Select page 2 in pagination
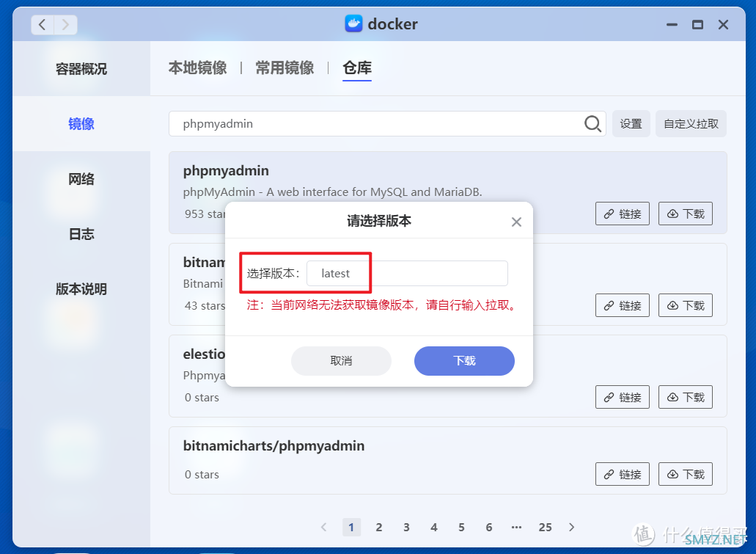The width and height of the screenshot is (756, 554). pyautogui.click(x=379, y=528)
